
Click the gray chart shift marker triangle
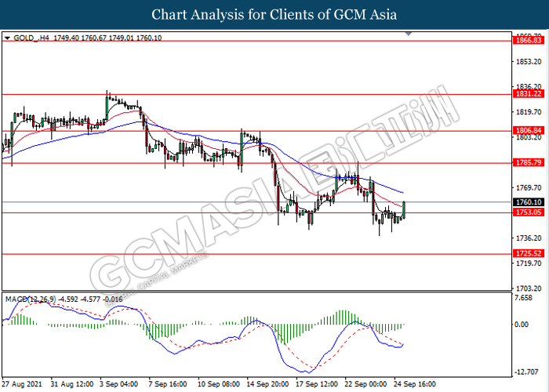point(408,35)
